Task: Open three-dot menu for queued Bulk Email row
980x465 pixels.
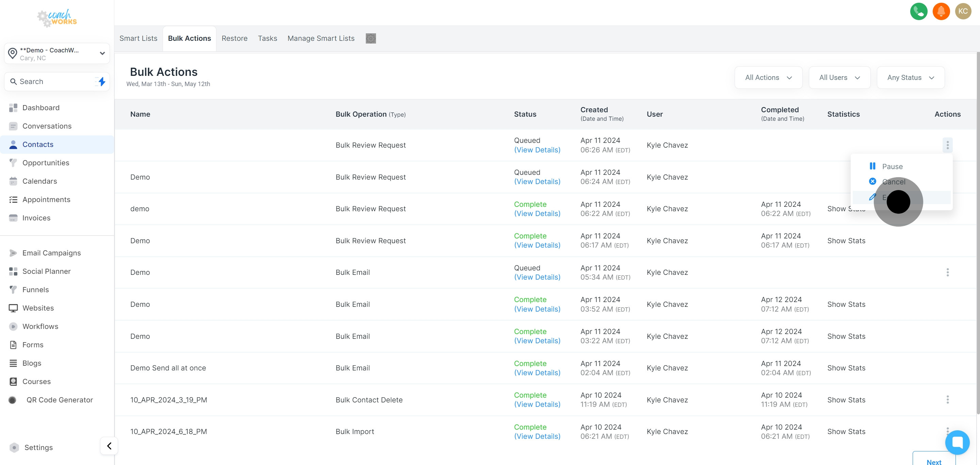Action: [x=947, y=272]
